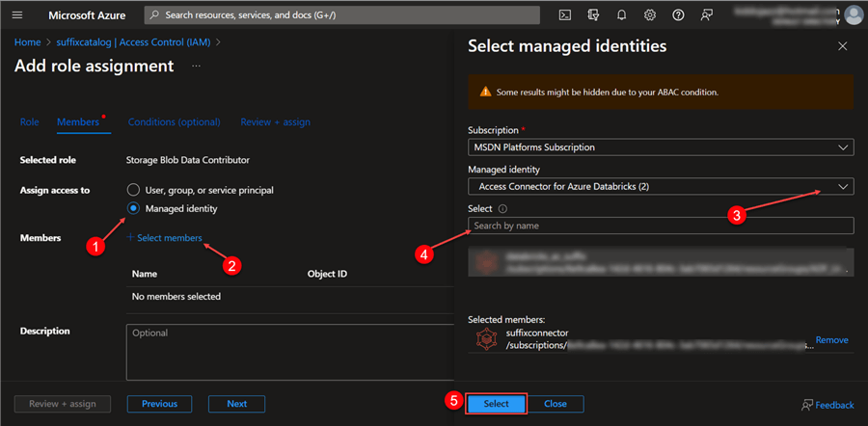Switch to the Review + assign tab

[275, 122]
